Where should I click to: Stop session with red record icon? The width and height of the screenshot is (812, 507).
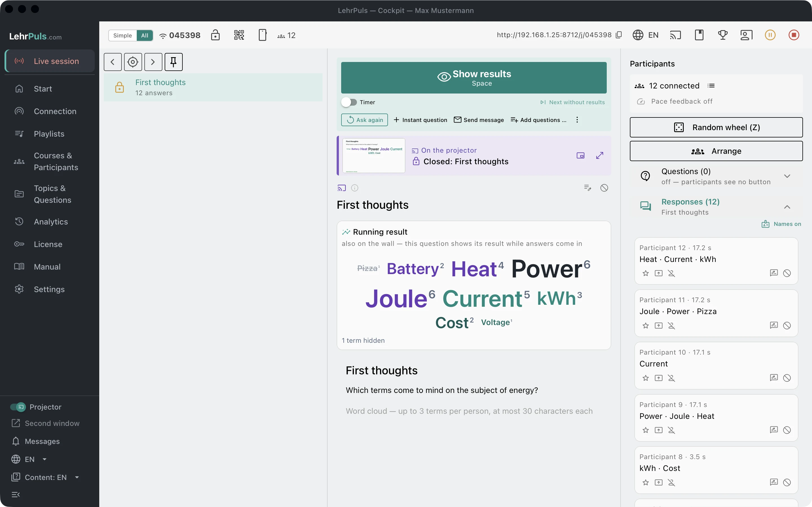[x=794, y=35]
